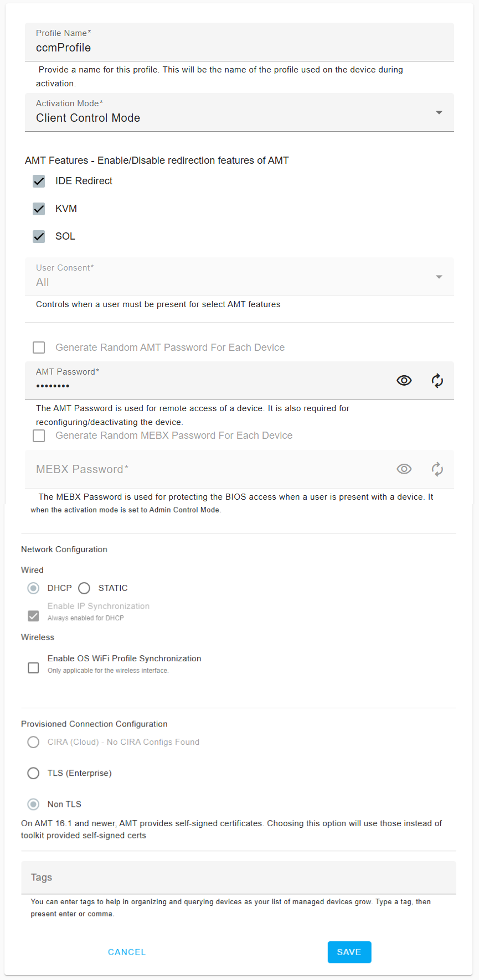The width and height of the screenshot is (479, 980).
Task: Show the AMT Password with eye icon
Action: pyautogui.click(x=404, y=381)
